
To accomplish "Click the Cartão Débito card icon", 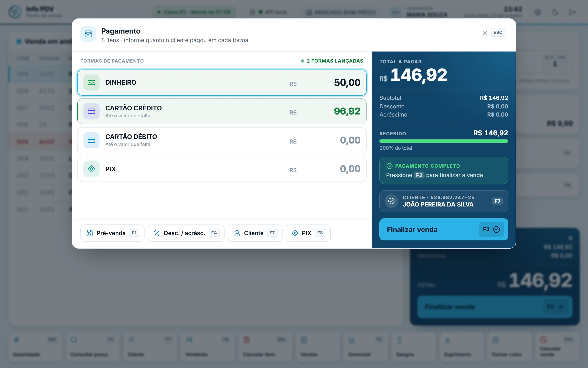I will tap(91, 140).
